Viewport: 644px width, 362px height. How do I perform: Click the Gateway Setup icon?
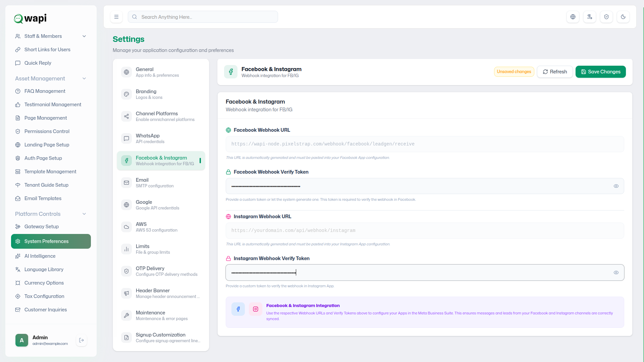[x=18, y=227]
